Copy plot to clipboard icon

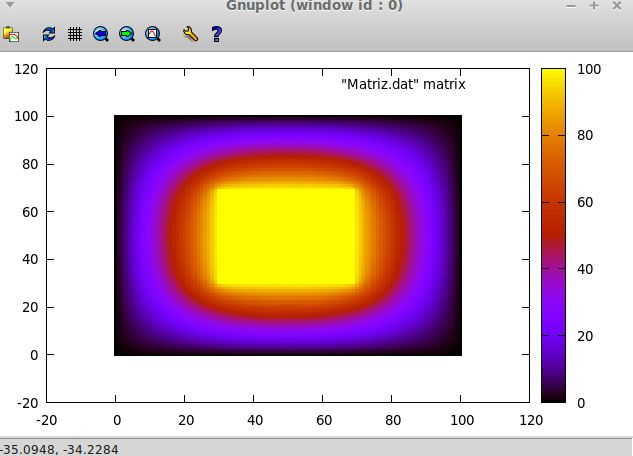(11, 34)
